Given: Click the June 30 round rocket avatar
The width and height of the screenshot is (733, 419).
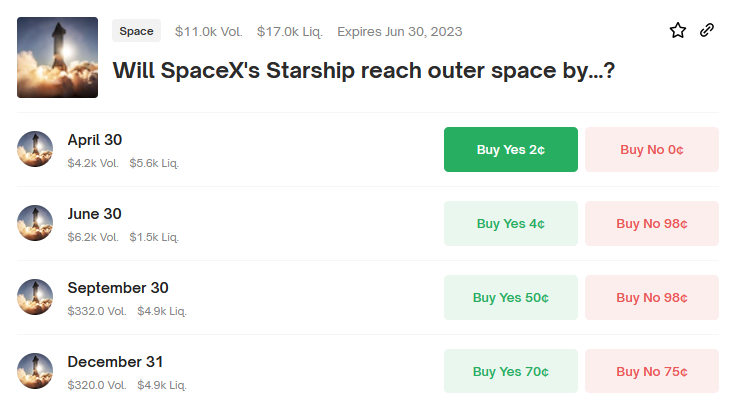Looking at the screenshot, I should coord(35,223).
